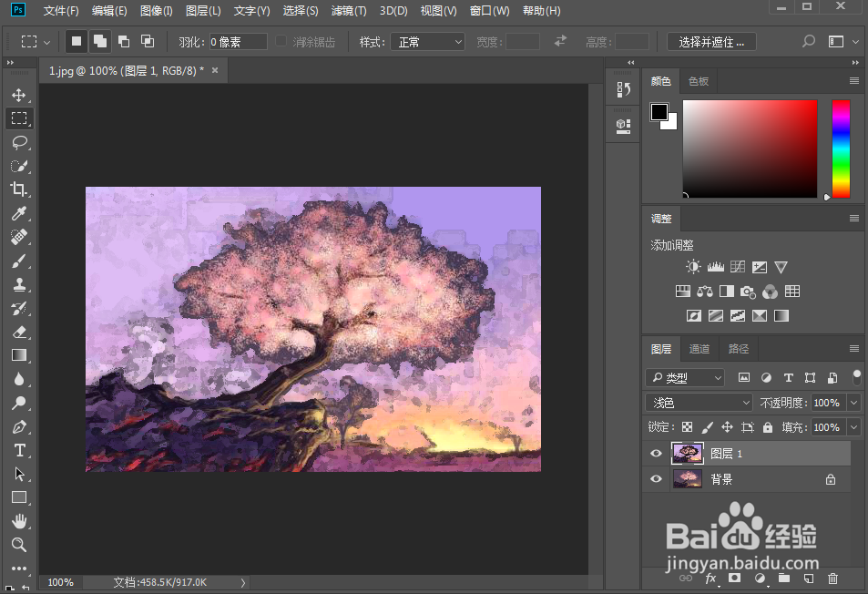Select the Crop tool
The height and width of the screenshot is (594, 868).
click(x=19, y=189)
